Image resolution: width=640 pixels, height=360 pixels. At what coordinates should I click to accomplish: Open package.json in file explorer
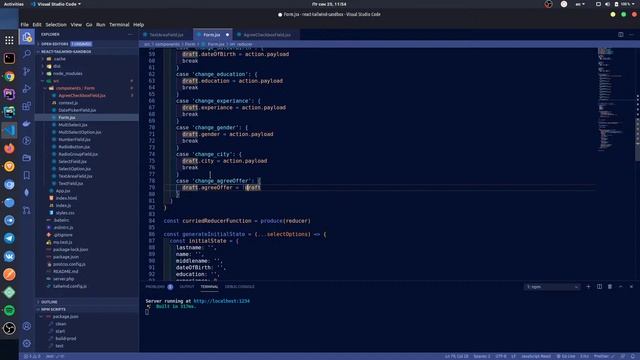(66, 257)
